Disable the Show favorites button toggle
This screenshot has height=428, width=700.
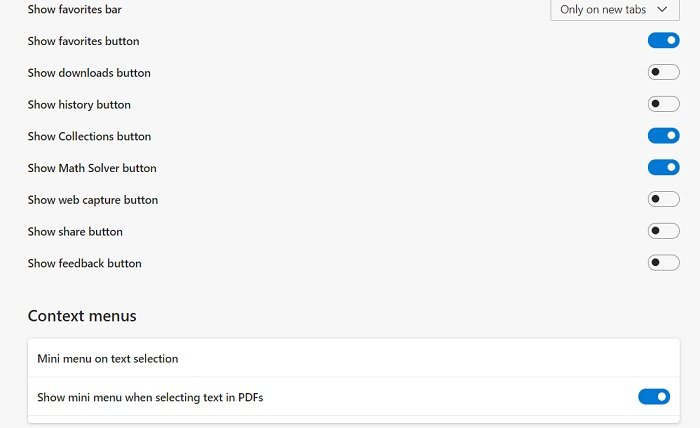point(663,41)
